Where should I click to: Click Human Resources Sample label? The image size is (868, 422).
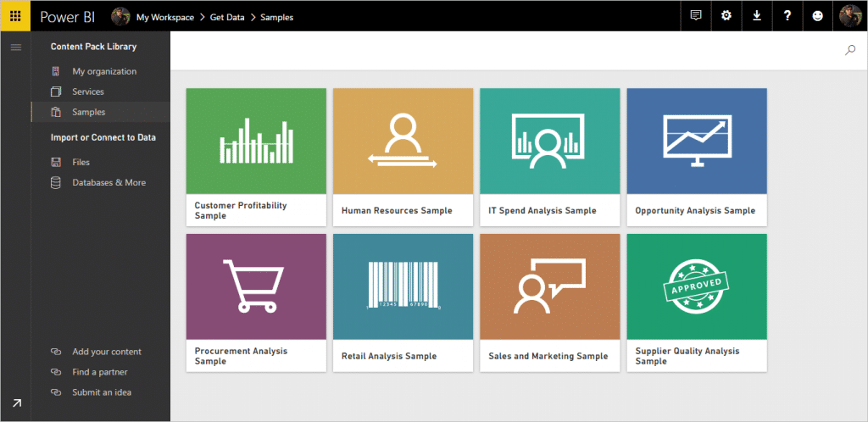(x=397, y=211)
